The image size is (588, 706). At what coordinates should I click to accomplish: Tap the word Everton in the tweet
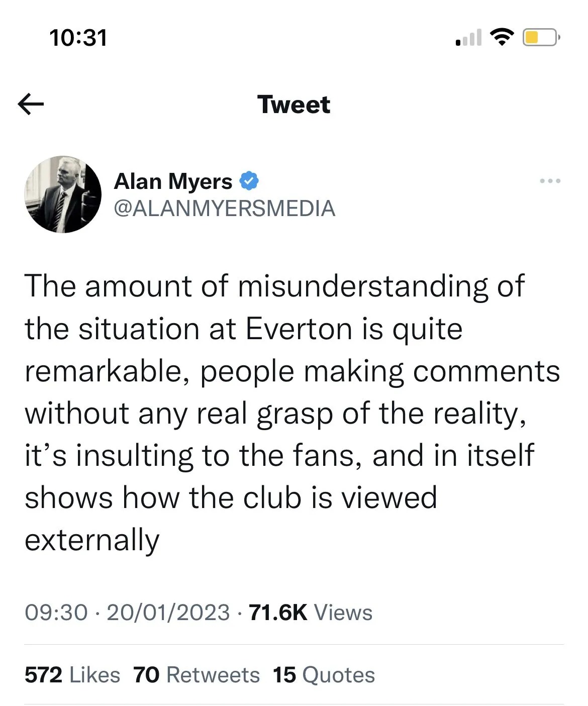299,330
